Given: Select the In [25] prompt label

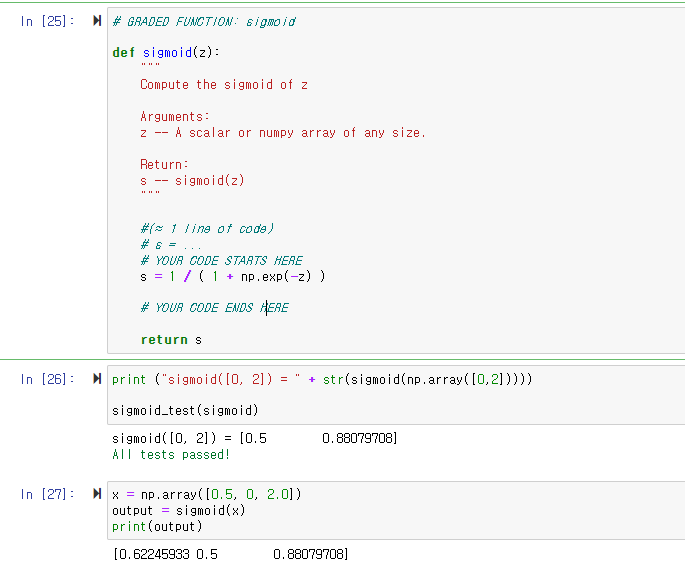Looking at the screenshot, I should [x=47, y=21].
